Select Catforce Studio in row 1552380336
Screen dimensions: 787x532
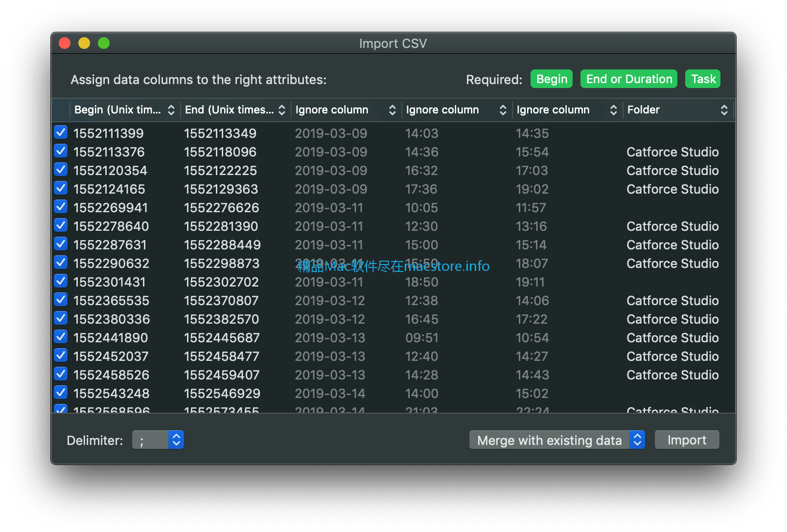point(672,319)
